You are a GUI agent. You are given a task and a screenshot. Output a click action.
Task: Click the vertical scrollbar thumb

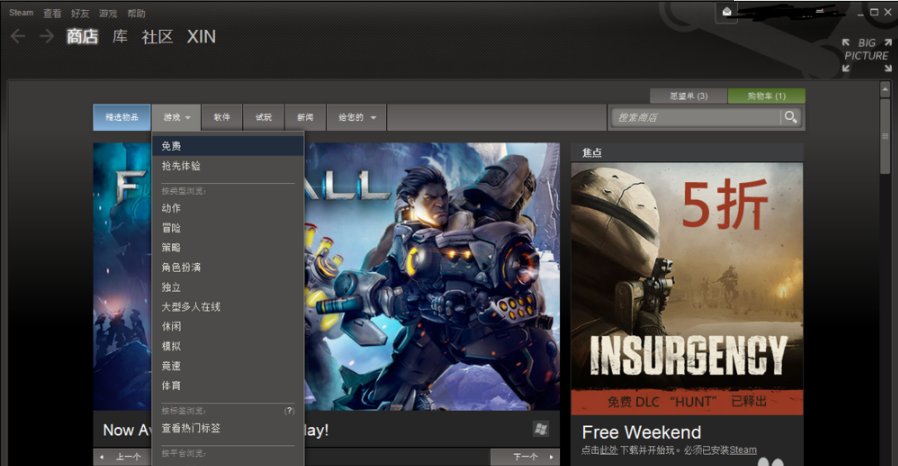pos(885,136)
